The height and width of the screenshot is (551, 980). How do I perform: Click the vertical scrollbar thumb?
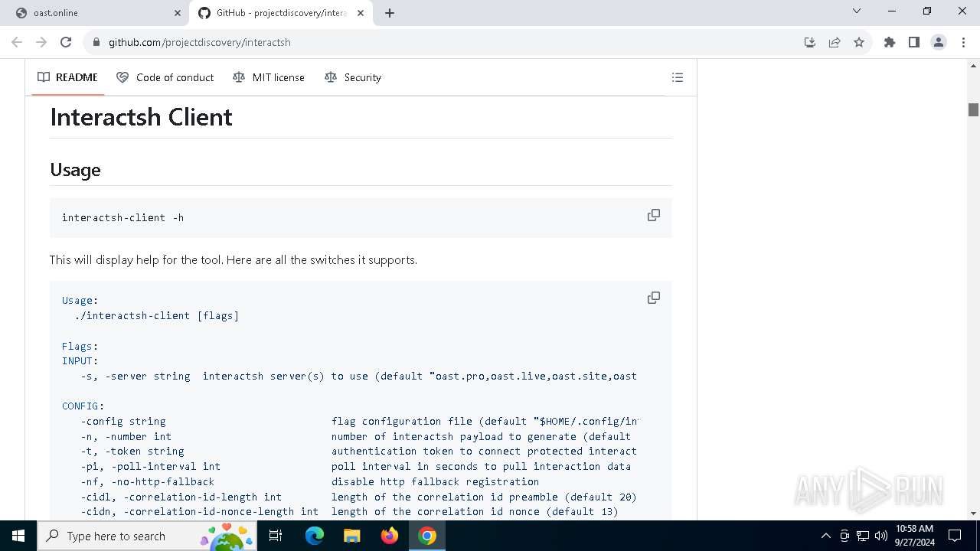click(x=973, y=109)
